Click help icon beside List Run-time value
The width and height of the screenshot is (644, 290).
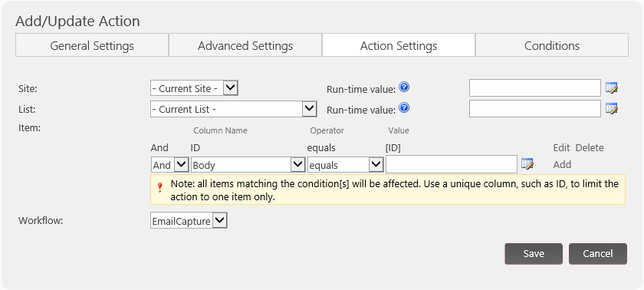pyautogui.click(x=404, y=108)
